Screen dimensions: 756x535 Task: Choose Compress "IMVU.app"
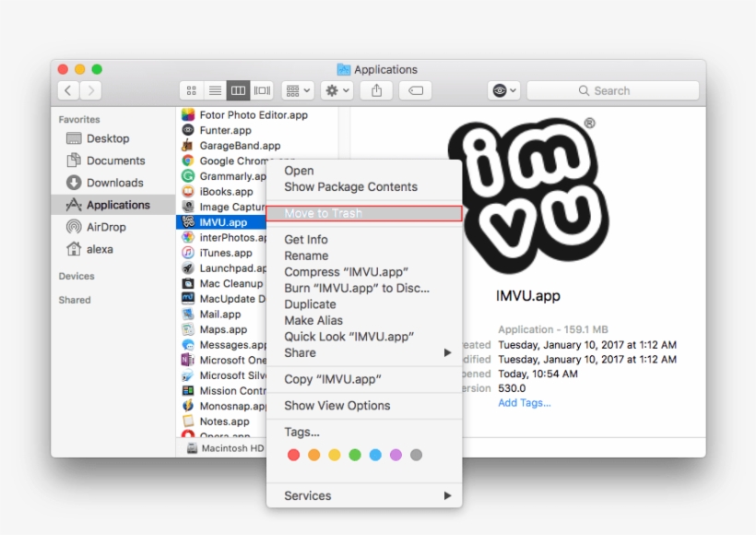coord(364,272)
